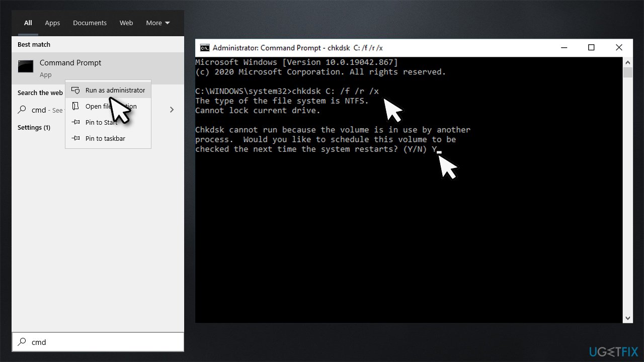Switch to the Apps tab
Screen dimensions: 644x362
point(52,23)
